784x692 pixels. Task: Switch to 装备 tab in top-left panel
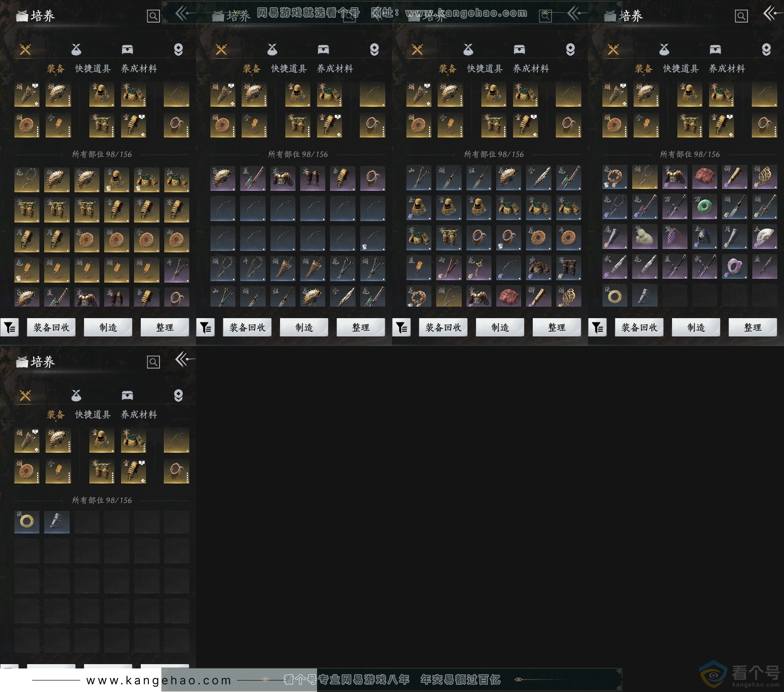(x=56, y=69)
